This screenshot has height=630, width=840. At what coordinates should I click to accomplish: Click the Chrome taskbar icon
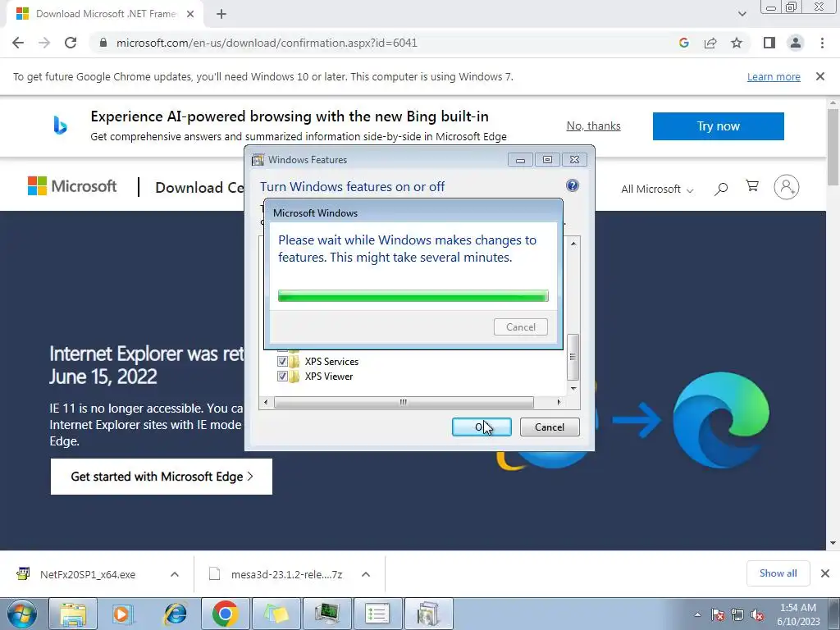click(x=225, y=614)
